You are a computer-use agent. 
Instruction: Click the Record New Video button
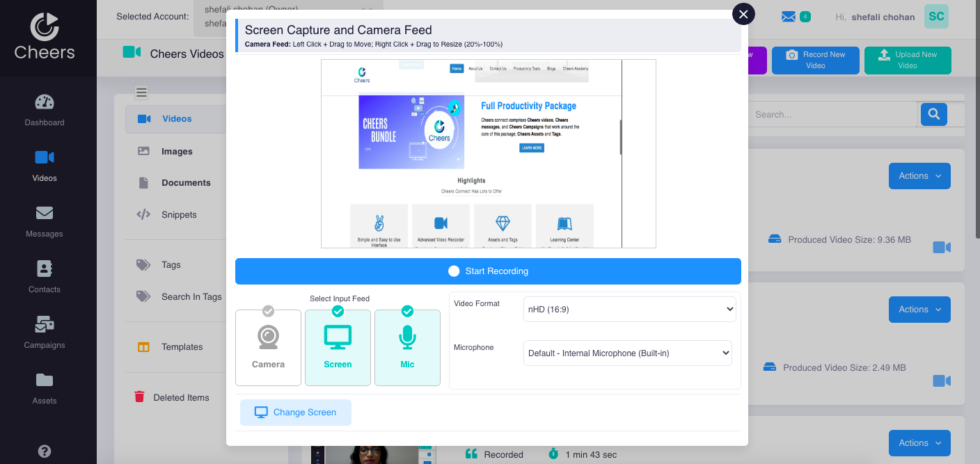(x=816, y=61)
